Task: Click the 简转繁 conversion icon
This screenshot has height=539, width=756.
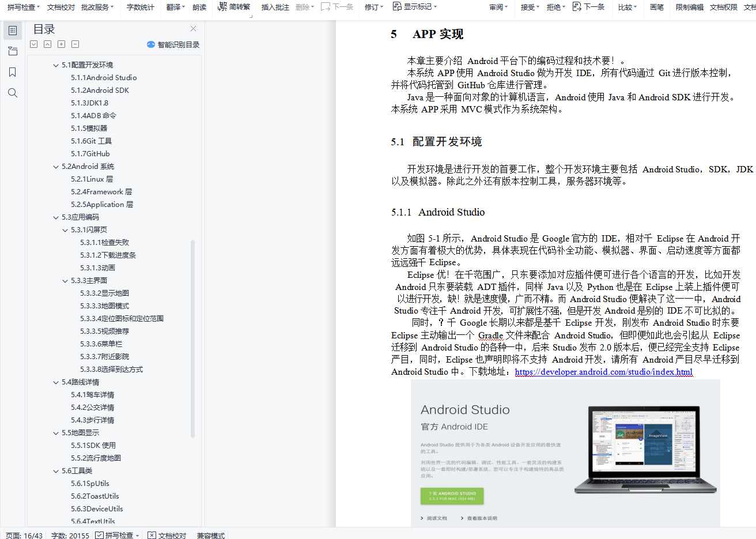Action: click(x=222, y=7)
